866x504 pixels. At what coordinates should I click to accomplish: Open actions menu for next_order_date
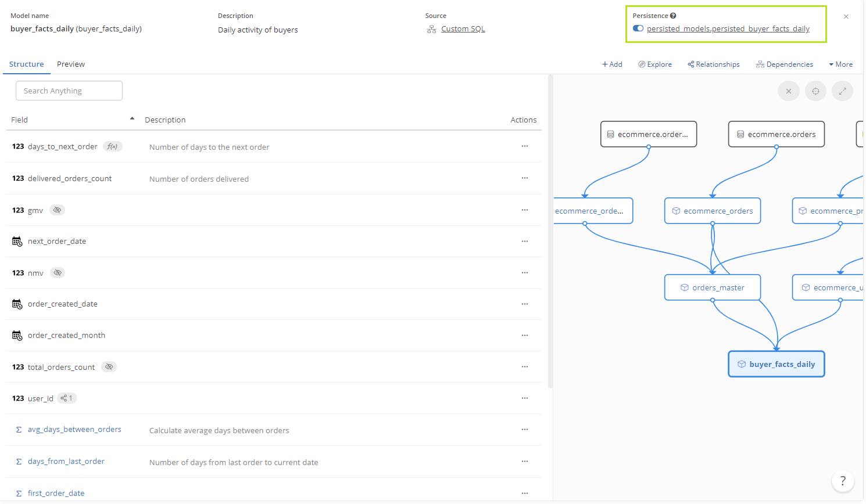525,241
